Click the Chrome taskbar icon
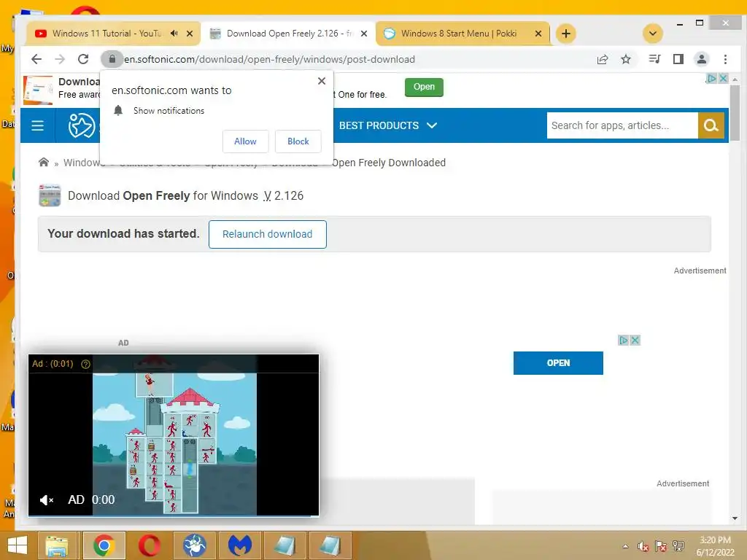 point(104,545)
